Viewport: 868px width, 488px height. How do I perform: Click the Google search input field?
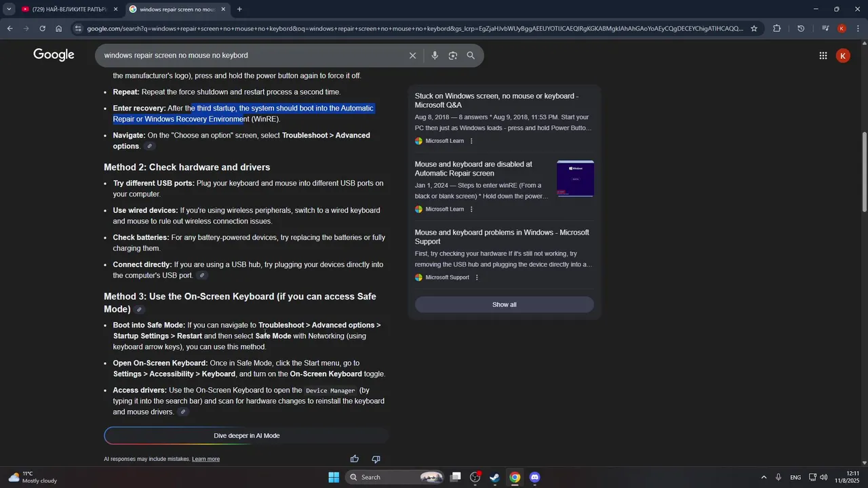coord(251,56)
